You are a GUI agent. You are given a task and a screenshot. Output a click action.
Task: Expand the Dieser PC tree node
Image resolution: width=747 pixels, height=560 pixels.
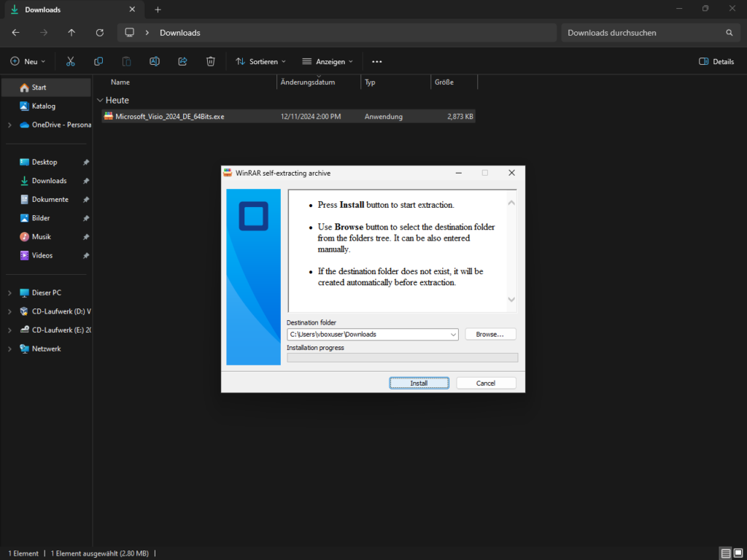(9, 293)
